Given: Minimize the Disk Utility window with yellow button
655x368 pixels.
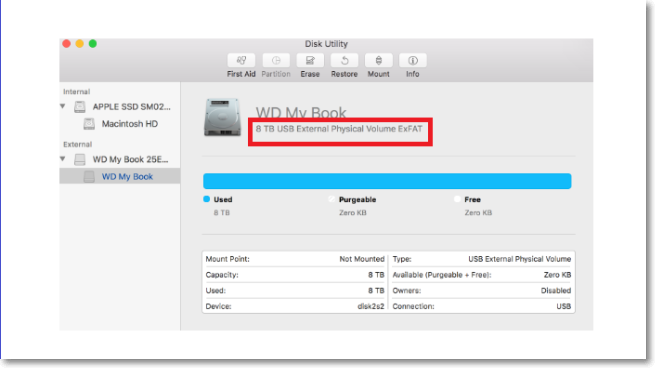Looking at the screenshot, I should (79, 43).
